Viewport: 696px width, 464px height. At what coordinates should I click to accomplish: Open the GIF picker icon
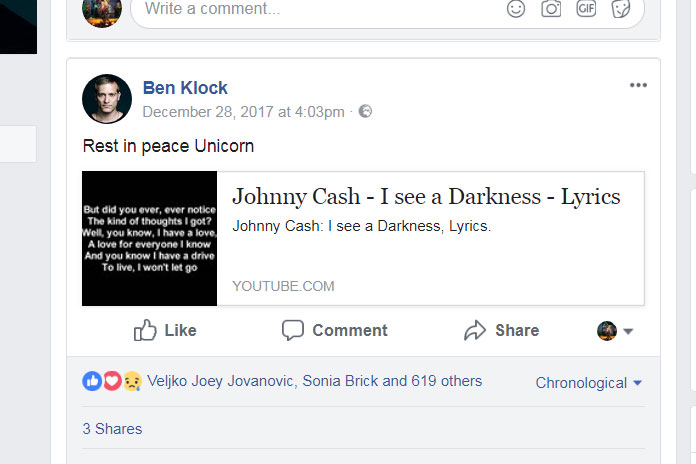586,9
